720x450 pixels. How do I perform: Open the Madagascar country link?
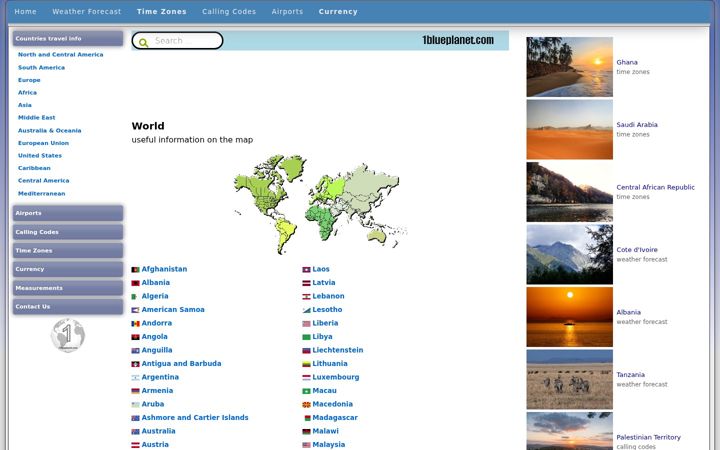click(335, 418)
